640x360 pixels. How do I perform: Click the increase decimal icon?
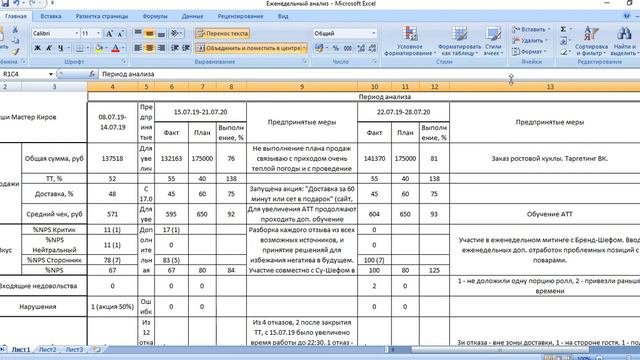(361, 48)
